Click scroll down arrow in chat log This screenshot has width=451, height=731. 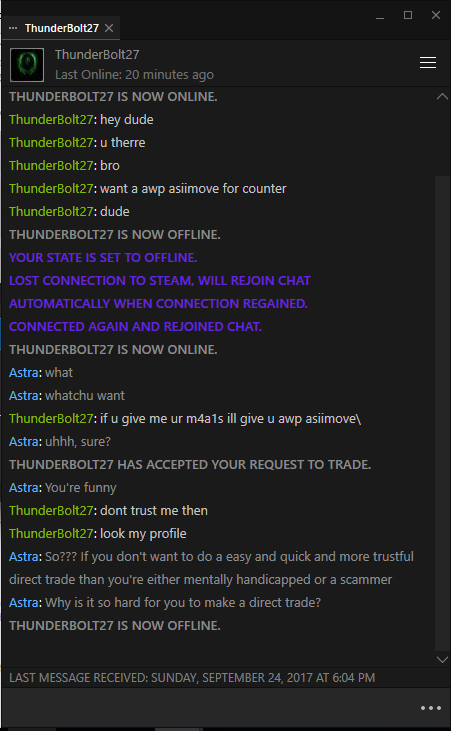tap(442, 659)
